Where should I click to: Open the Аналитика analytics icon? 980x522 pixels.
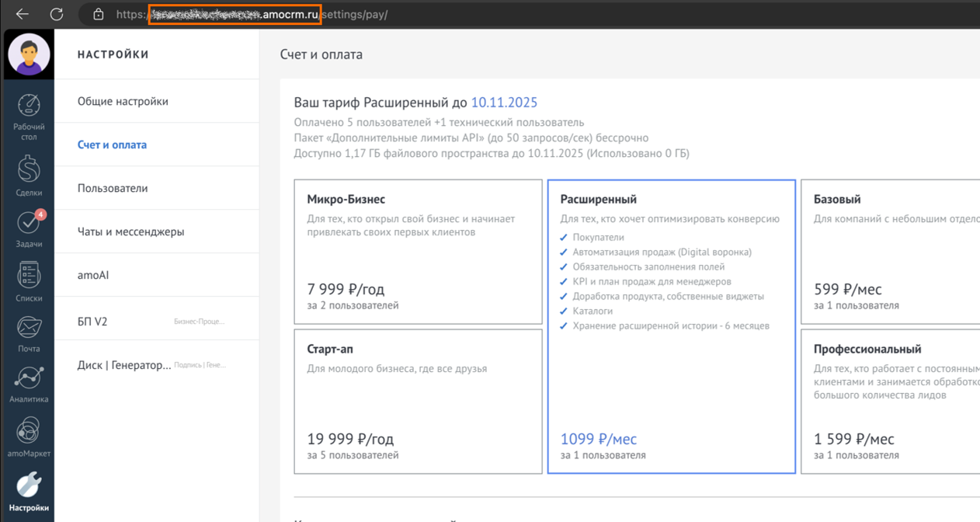29,378
